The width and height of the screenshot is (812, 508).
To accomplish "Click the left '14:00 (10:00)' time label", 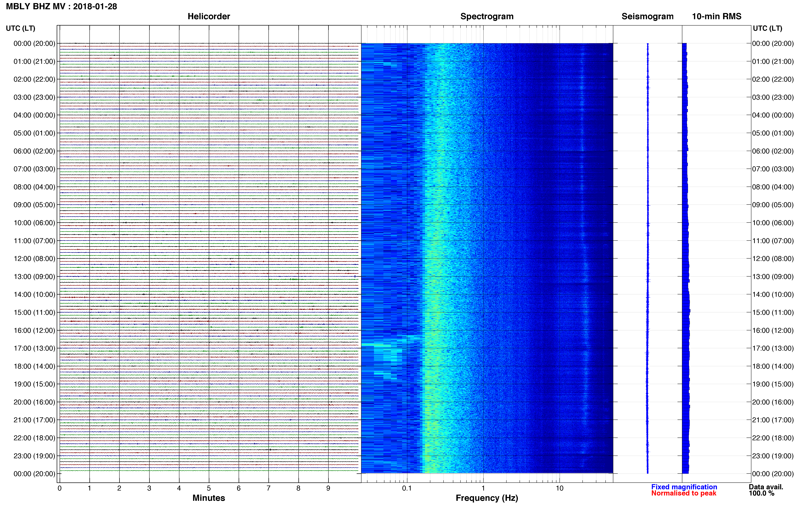I will [34, 294].
